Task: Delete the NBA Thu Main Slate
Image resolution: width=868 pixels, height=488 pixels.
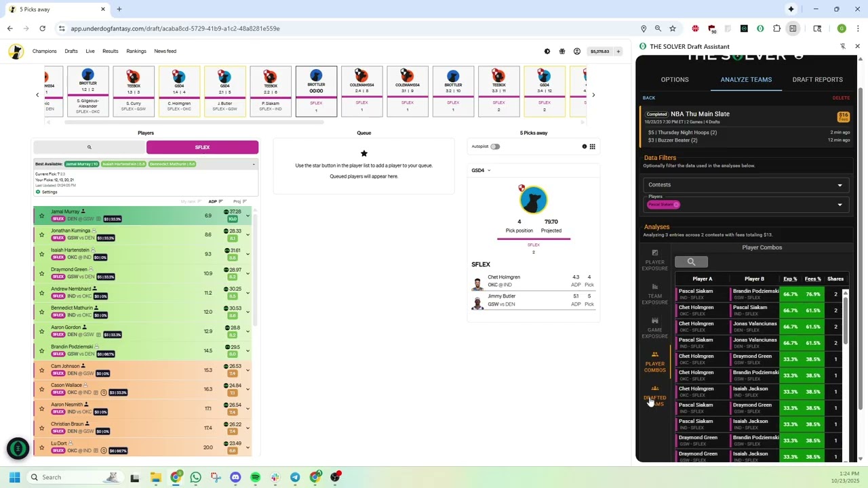Action: tap(841, 98)
